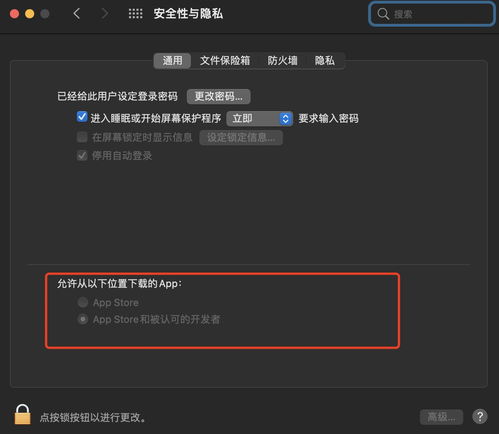Open the 隐私 tab

(x=324, y=61)
